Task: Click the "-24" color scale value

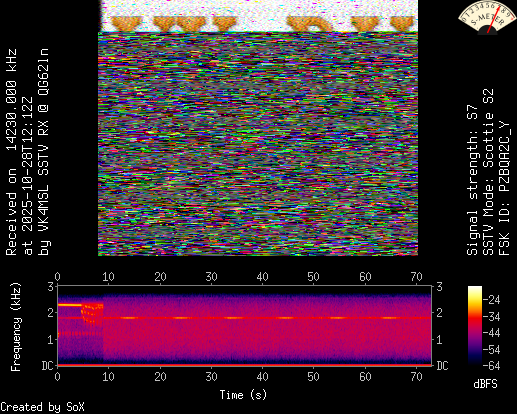Action: (492, 300)
